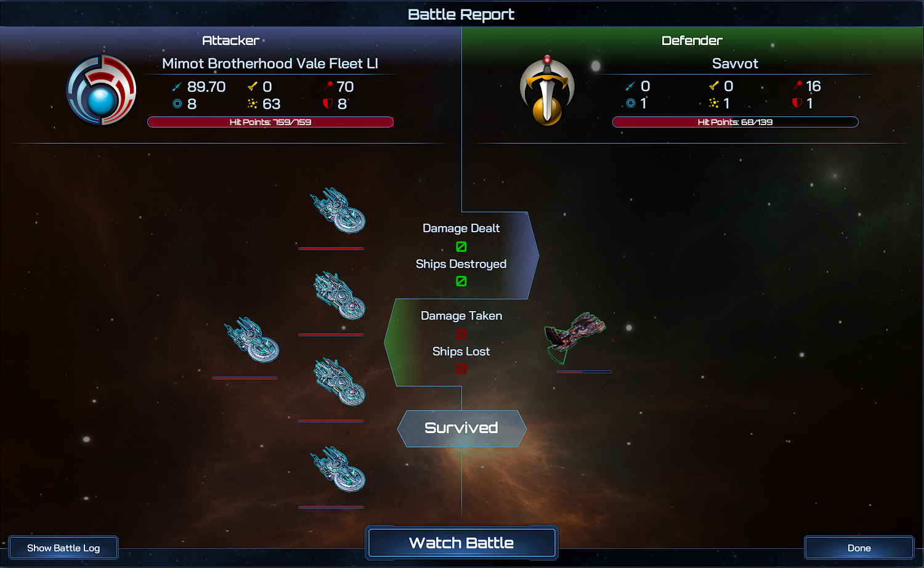The width and height of the screenshot is (924, 568).
Task: Select the topmost attacker ship
Action: tap(338, 211)
